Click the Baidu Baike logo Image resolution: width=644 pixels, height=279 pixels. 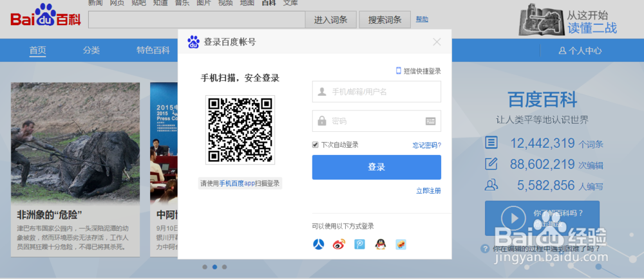point(46,15)
